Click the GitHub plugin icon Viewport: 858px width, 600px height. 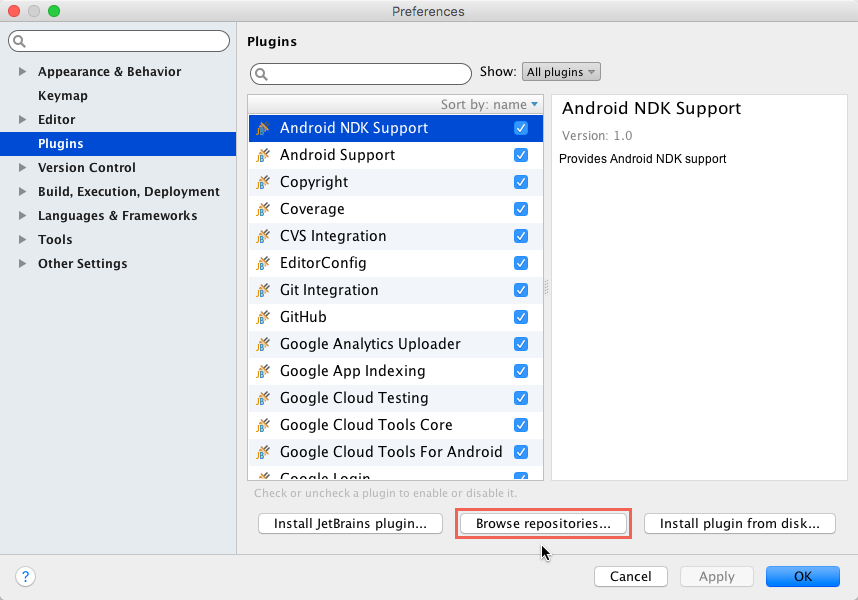pos(263,317)
